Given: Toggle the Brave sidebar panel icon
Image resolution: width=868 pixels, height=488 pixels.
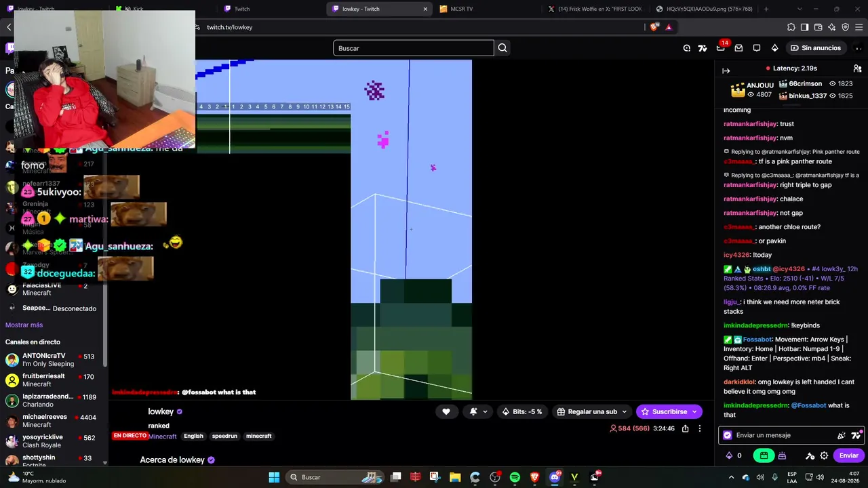Looking at the screenshot, I should pos(804,27).
